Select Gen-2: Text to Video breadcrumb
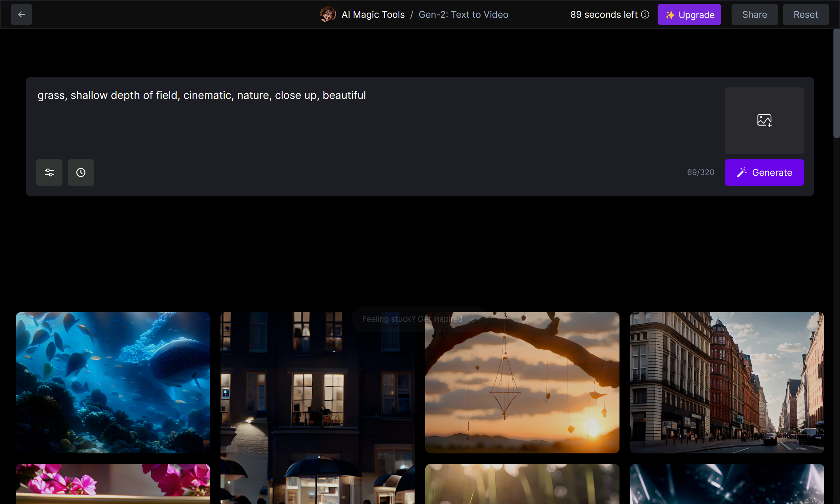 coord(463,14)
